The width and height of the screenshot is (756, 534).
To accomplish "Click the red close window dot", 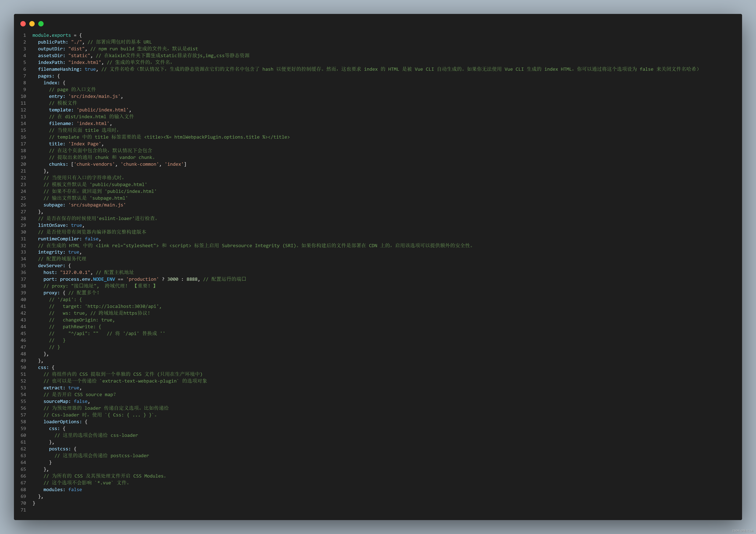I will pos(23,24).
